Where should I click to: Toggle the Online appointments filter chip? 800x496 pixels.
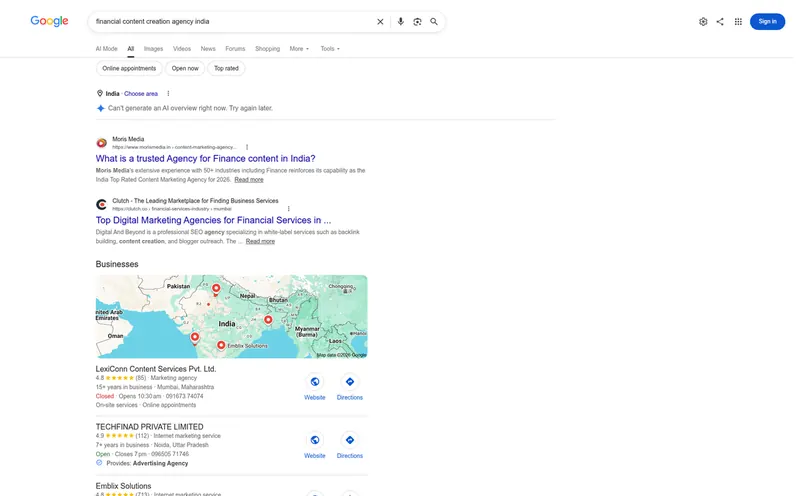point(129,68)
